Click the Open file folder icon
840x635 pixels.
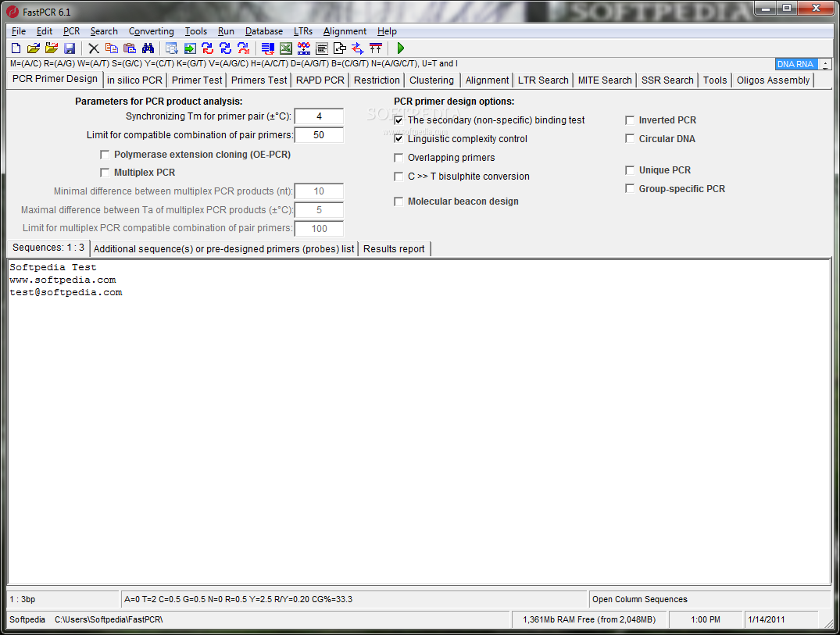click(x=34, y=48)
